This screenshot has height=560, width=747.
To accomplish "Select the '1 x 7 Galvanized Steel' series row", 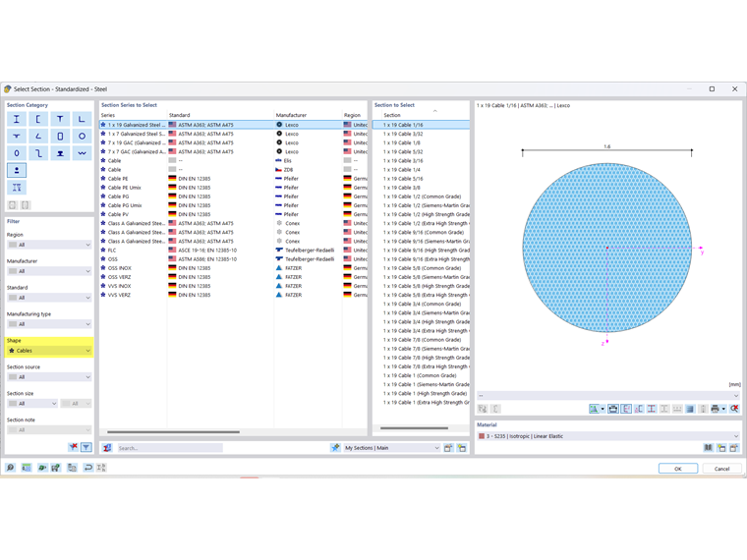I will coord(234,134).
